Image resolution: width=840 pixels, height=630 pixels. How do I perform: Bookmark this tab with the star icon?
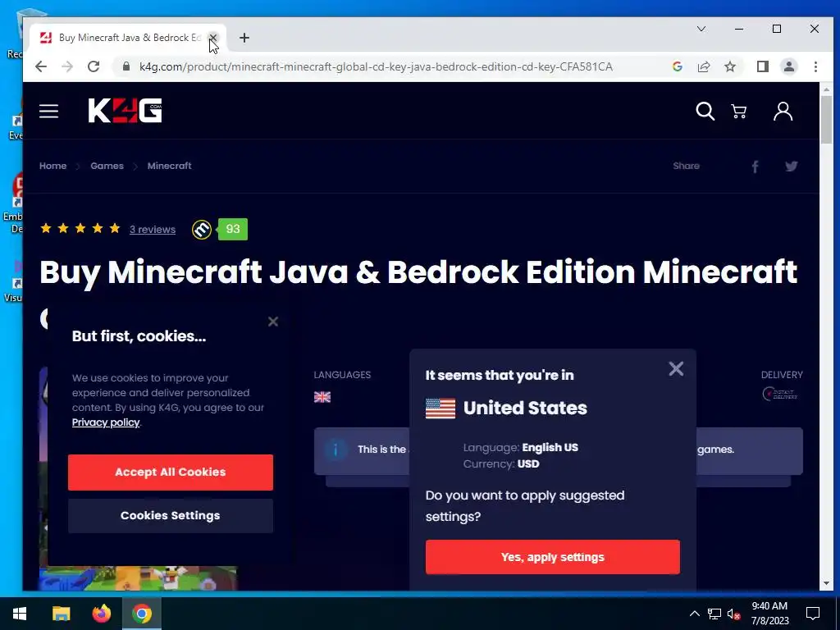click(729, 66)
